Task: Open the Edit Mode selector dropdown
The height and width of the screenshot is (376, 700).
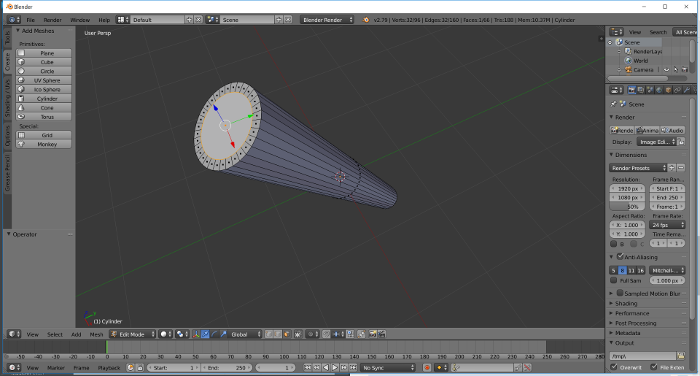Action: click(133, 334)
